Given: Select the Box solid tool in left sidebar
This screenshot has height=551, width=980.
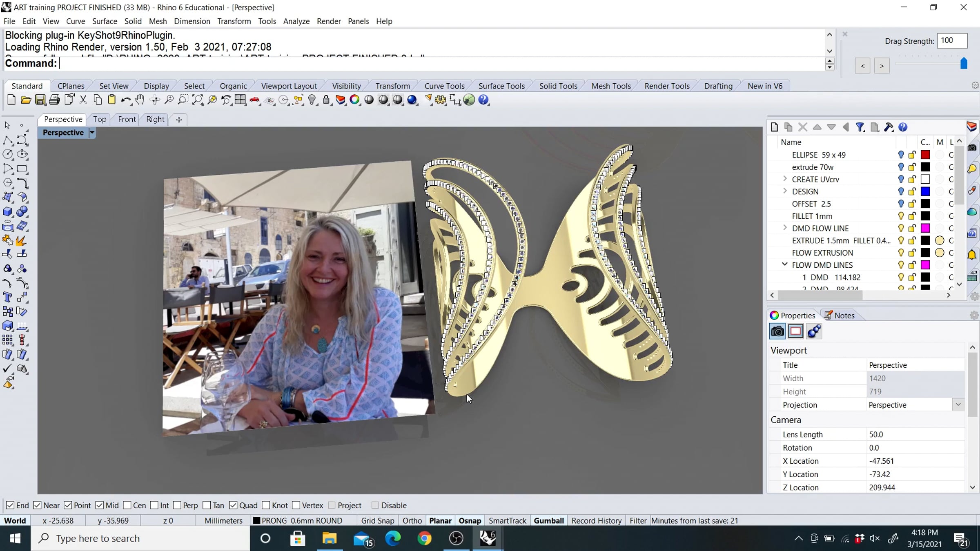Looking at the screenshot, I should 7,211.
